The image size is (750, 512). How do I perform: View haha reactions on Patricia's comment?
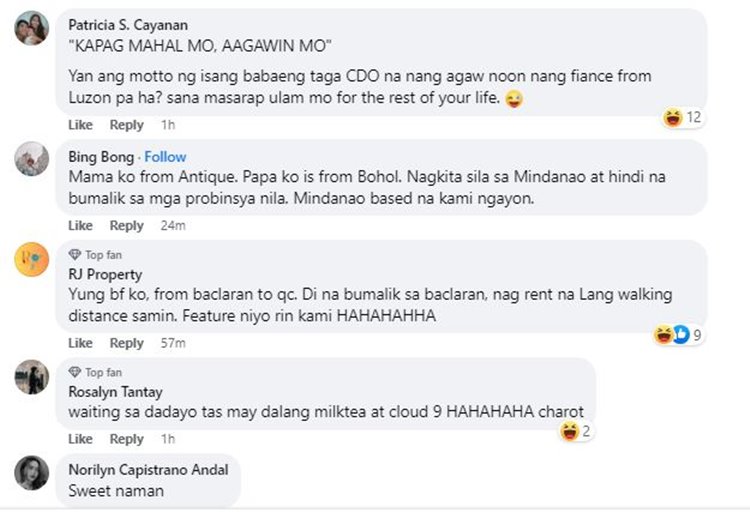pos(683,118)
